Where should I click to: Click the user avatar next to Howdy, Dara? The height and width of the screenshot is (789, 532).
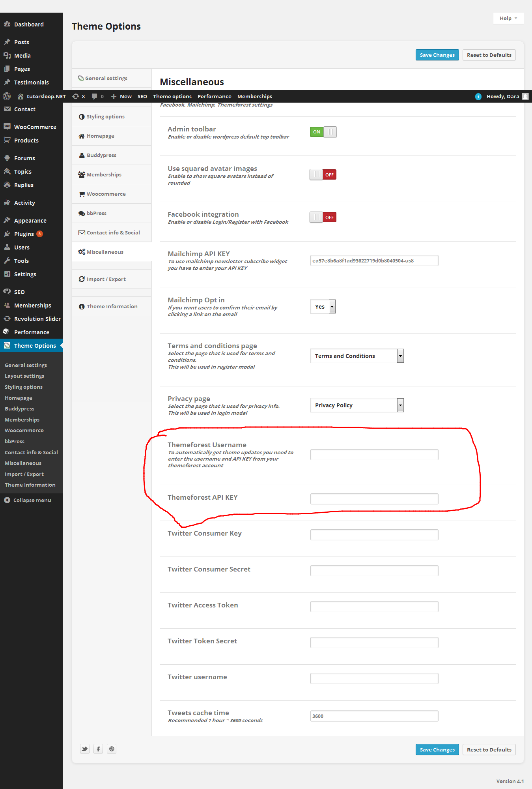525,96
